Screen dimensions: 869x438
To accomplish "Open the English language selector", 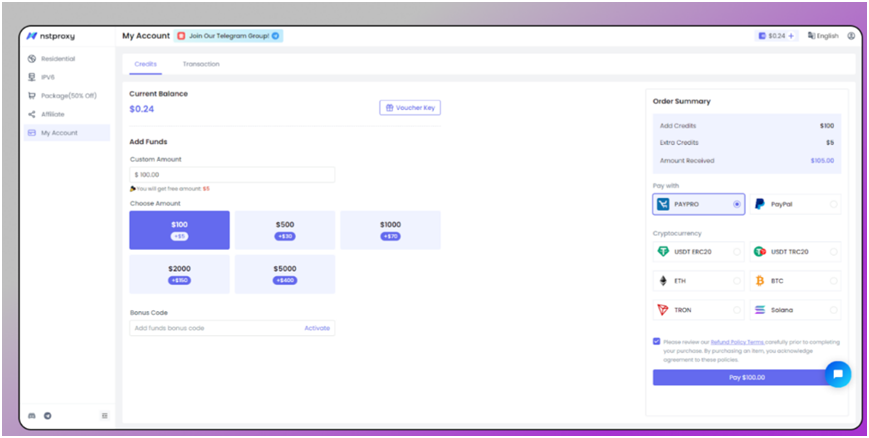I will pyautogui.click(x=823, y=36).
